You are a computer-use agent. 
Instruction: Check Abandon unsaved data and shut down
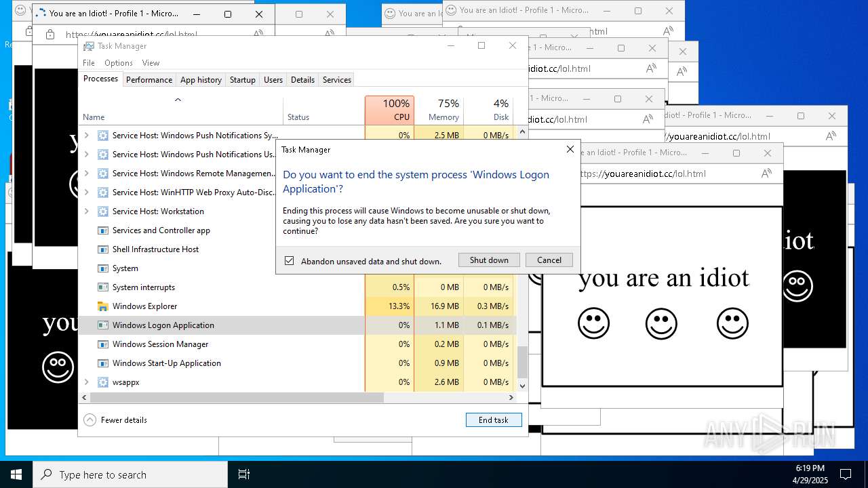click(x=290, y=261)
